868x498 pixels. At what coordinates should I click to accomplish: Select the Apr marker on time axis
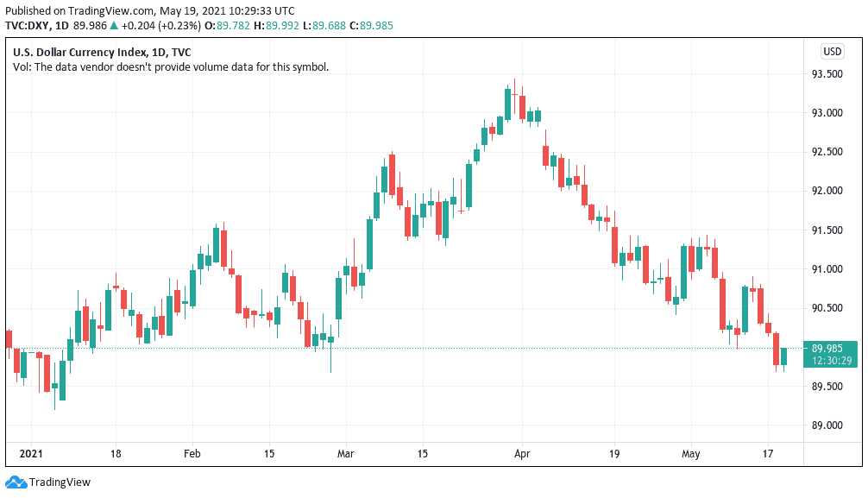click(521, 453)
